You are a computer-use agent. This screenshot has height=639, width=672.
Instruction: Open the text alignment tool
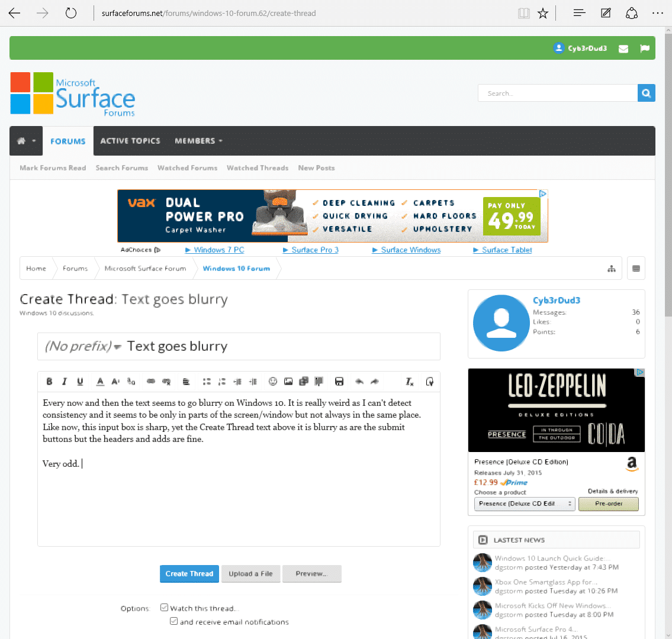point(186,381)
